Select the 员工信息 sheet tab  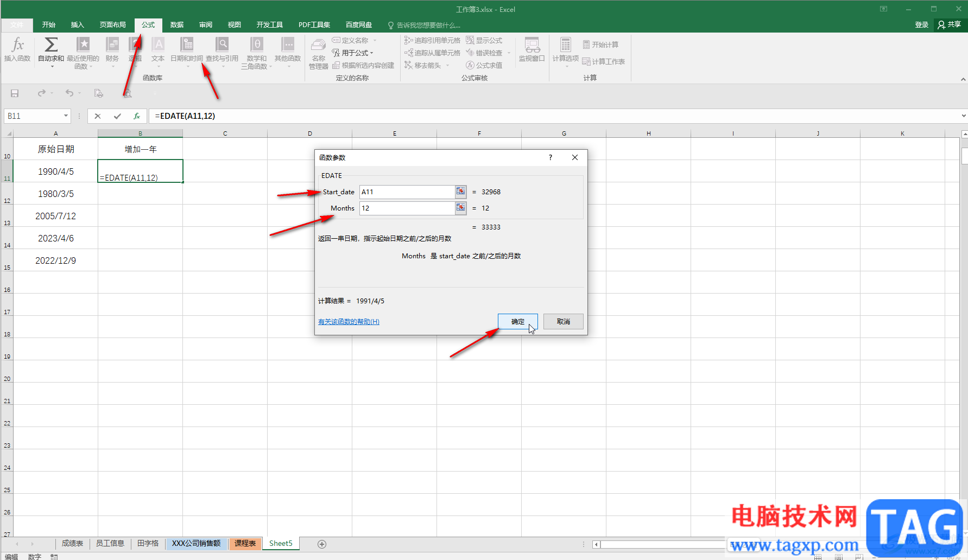(x=110, y=543)
